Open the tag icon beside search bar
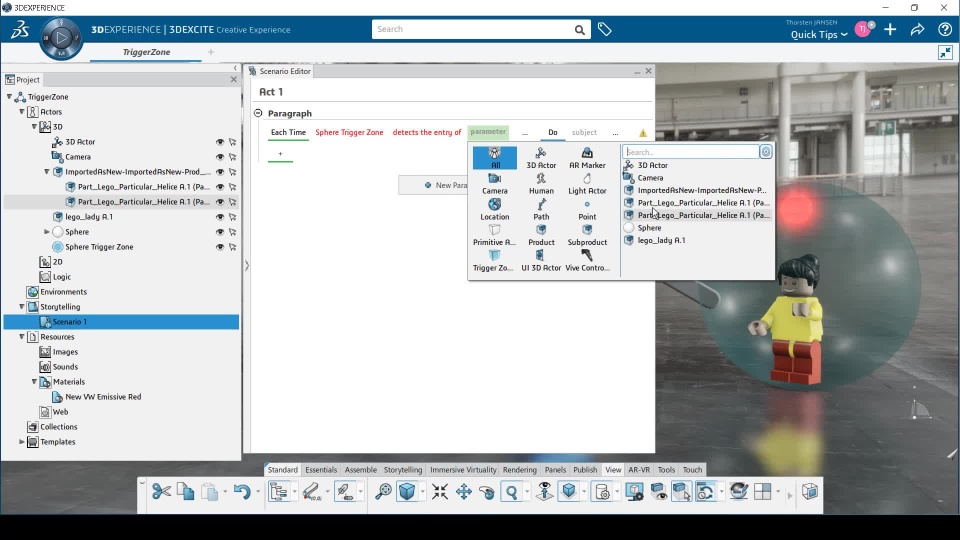 (x=605, y=30)
